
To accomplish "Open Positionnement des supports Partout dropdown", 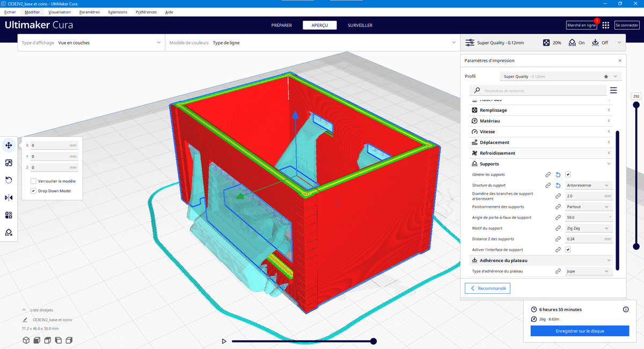I will (x=589, y=207).
